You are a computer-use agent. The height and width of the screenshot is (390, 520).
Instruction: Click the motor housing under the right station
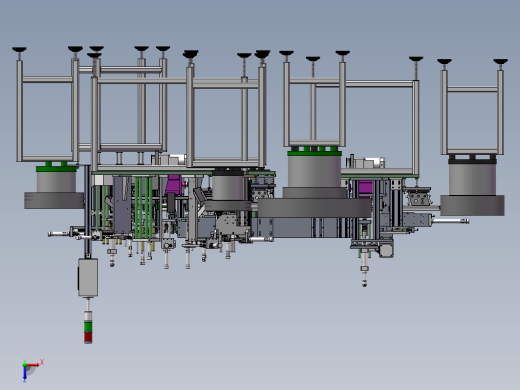[x=386, y=250]
